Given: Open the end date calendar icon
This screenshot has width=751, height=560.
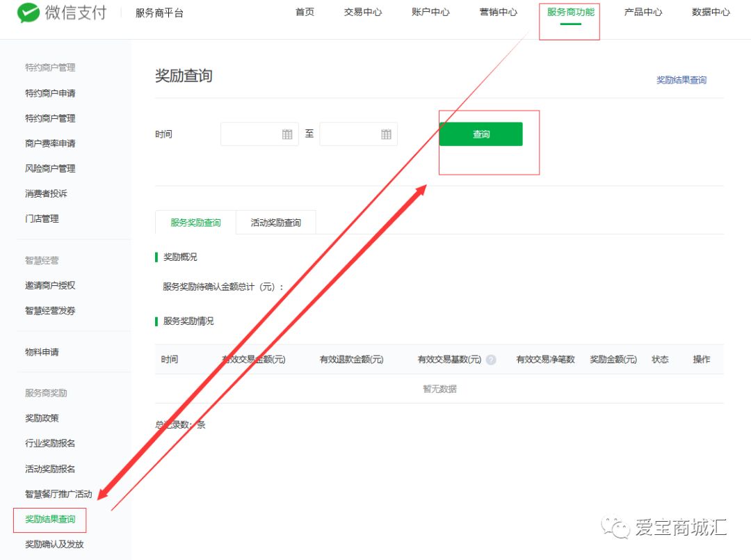Looking at the screenshot, I should 386,134.
